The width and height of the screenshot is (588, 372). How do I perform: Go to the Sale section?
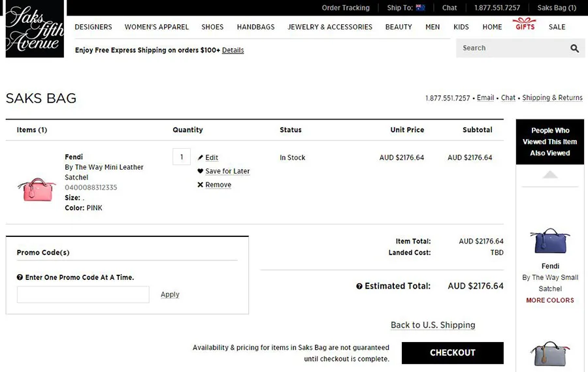(x=557, y=27)
